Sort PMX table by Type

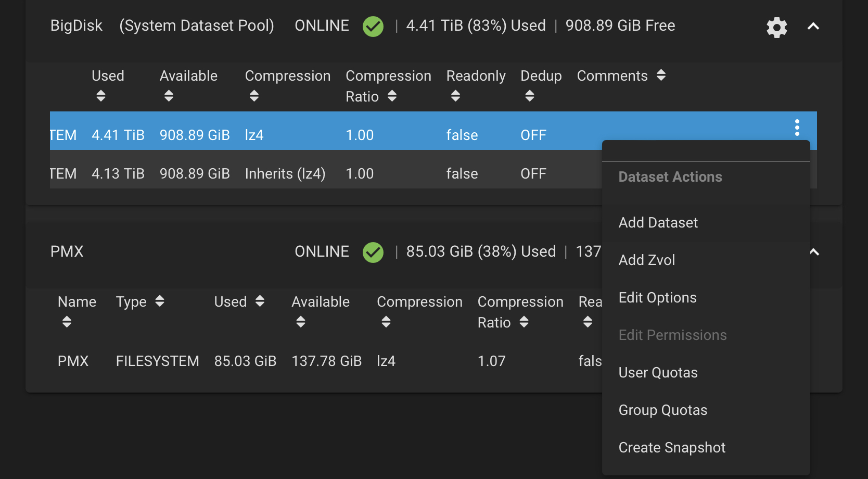pyautogui.click(x=160, y=301)
